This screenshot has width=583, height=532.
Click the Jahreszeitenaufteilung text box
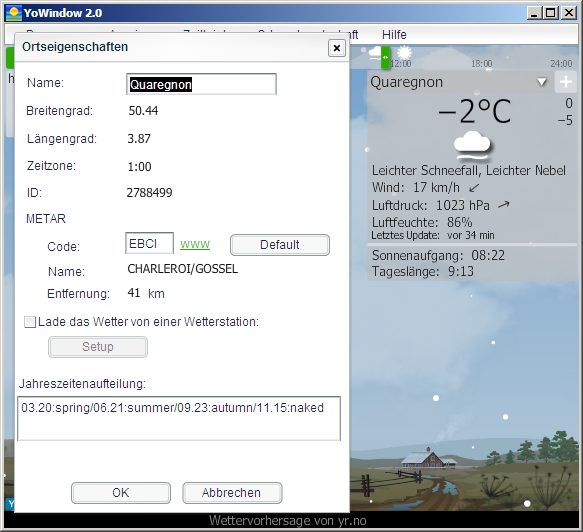pyautogui.click(x=179, y=419)
